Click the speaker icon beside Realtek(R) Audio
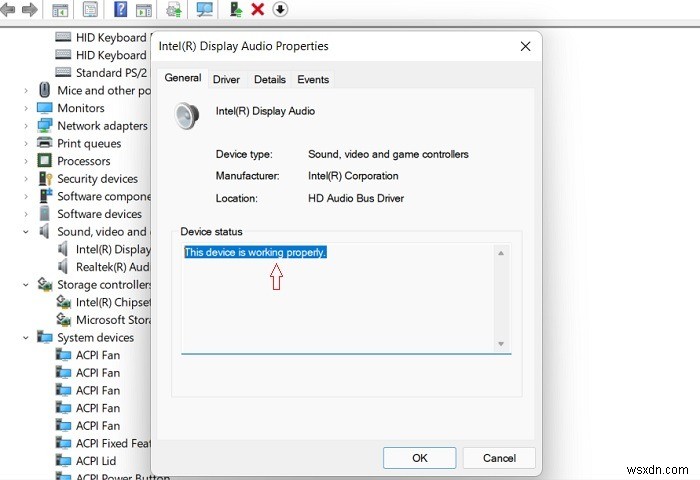Viewport: 700px width, 480px height. pos(63,267)
